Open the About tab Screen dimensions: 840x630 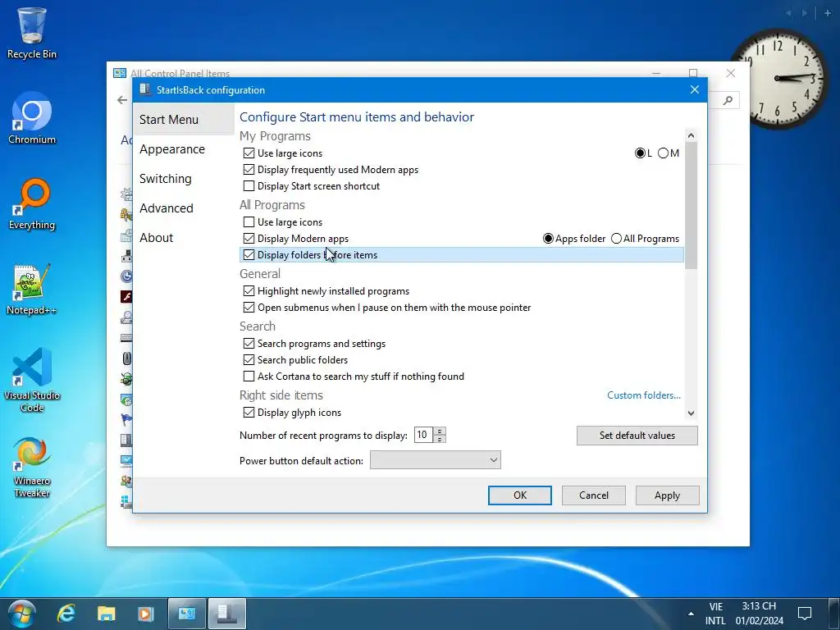[x=157, y=237]
